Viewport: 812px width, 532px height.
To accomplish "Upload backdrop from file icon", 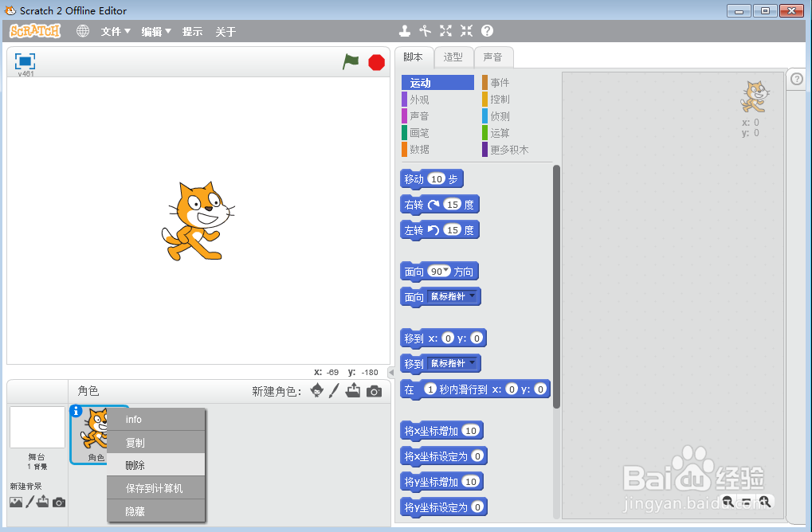I will pos(43,502).
